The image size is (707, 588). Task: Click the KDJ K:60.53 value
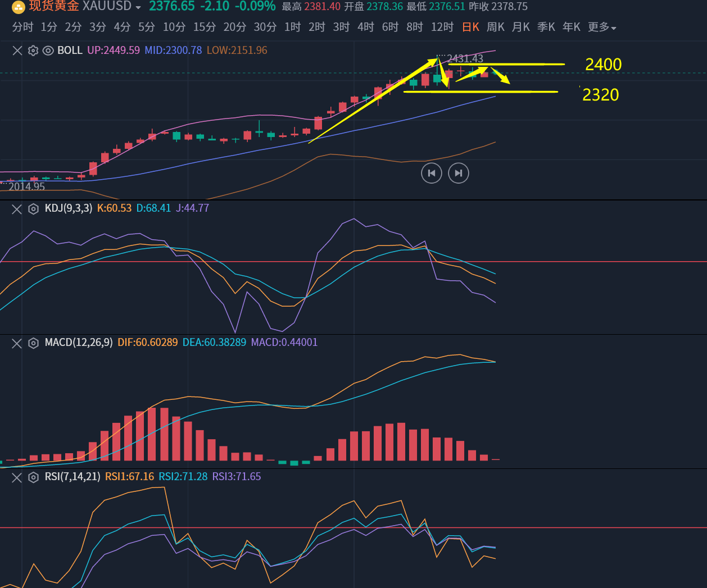tap(115, 208)
